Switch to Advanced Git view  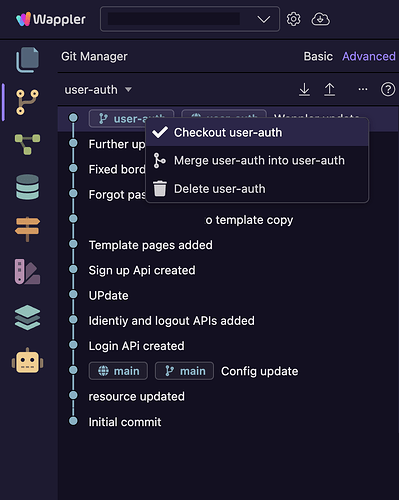[x=369, y=56]
